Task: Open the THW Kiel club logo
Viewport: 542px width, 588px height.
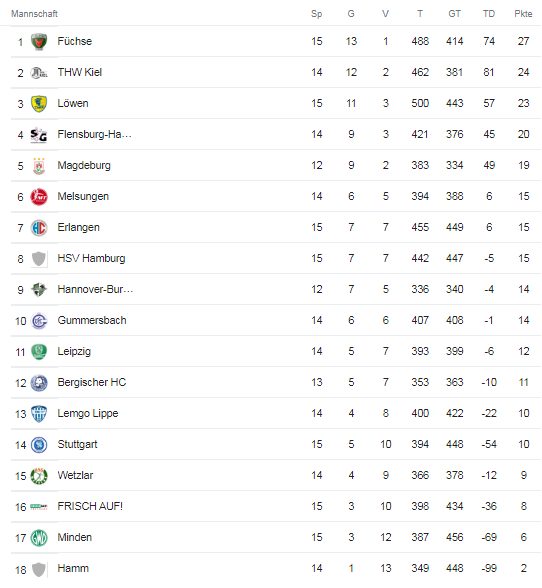Action: (x=39, y=72)
